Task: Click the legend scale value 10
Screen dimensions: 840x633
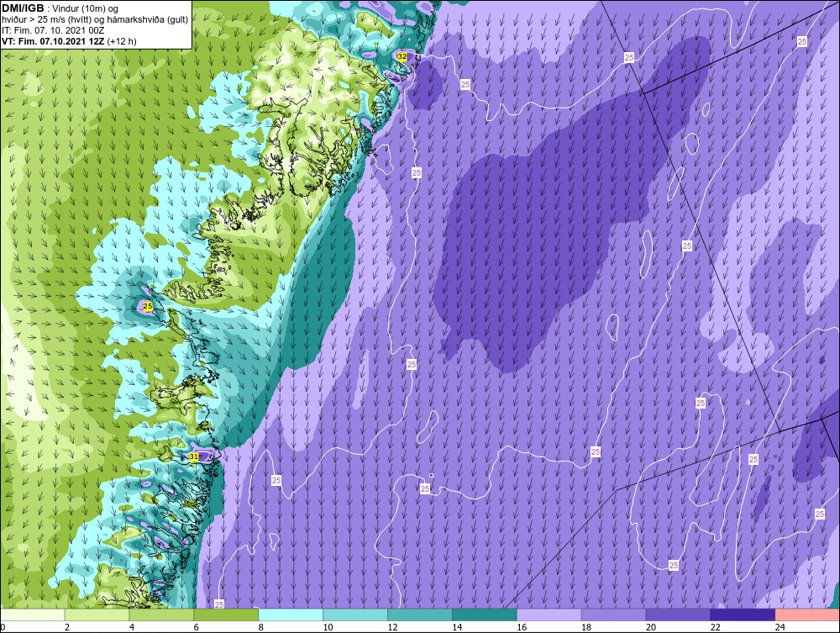Action: click(x=328, y=627)
